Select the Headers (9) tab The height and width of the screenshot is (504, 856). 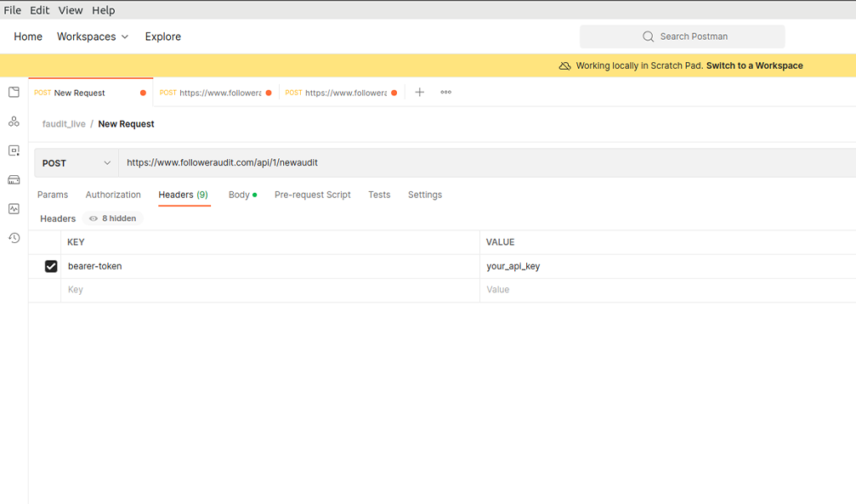[x=184, y=195]
